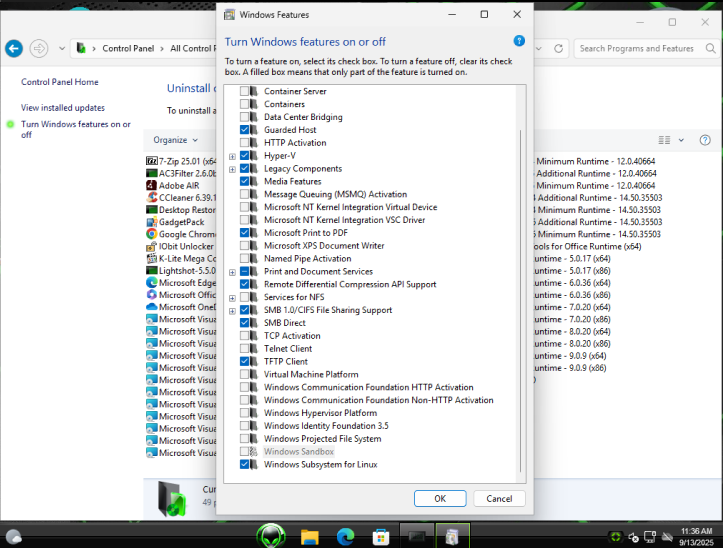Select the IObit Unlocker program icon

click(151, 246)
